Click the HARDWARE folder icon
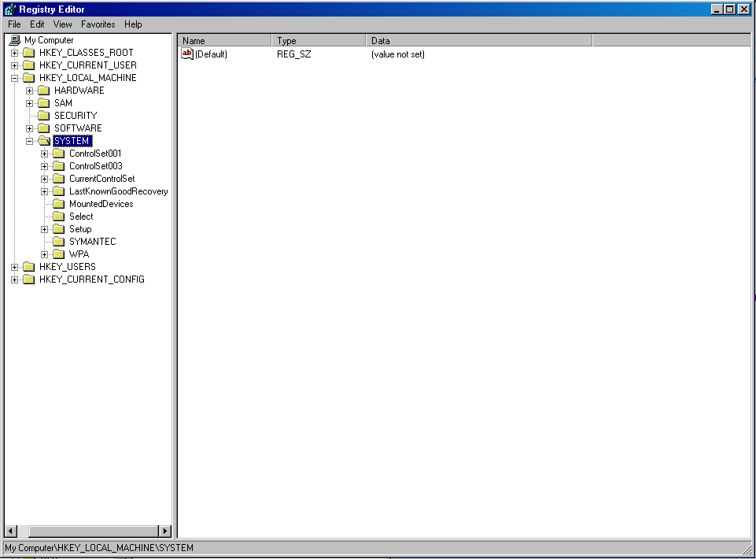The image size is (756, 559). coord(44,91)
